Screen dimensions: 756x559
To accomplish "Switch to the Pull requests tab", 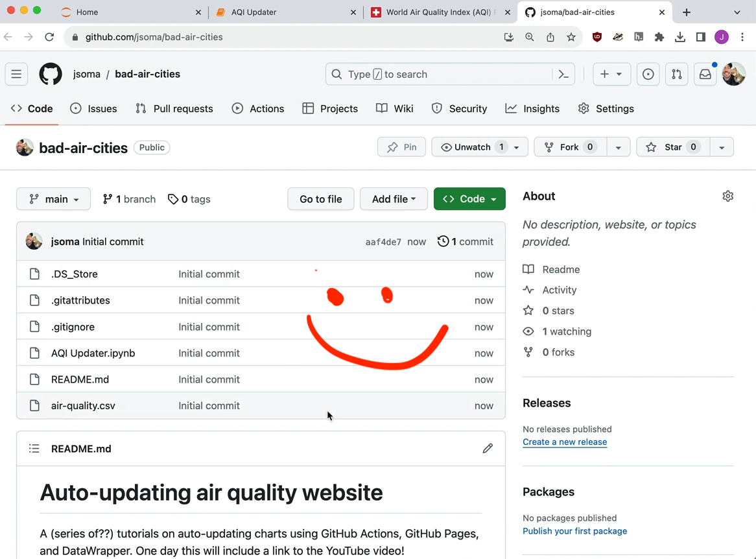I will 174,108.
